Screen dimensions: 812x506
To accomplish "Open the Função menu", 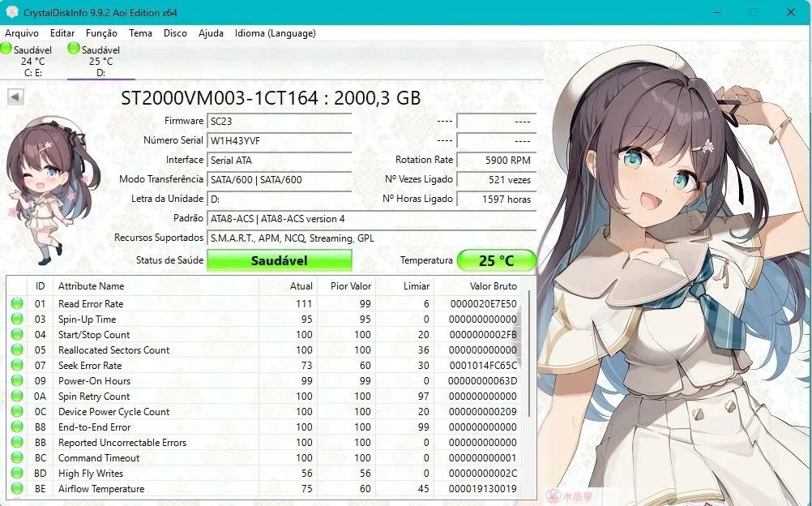I will click(101, 33).
